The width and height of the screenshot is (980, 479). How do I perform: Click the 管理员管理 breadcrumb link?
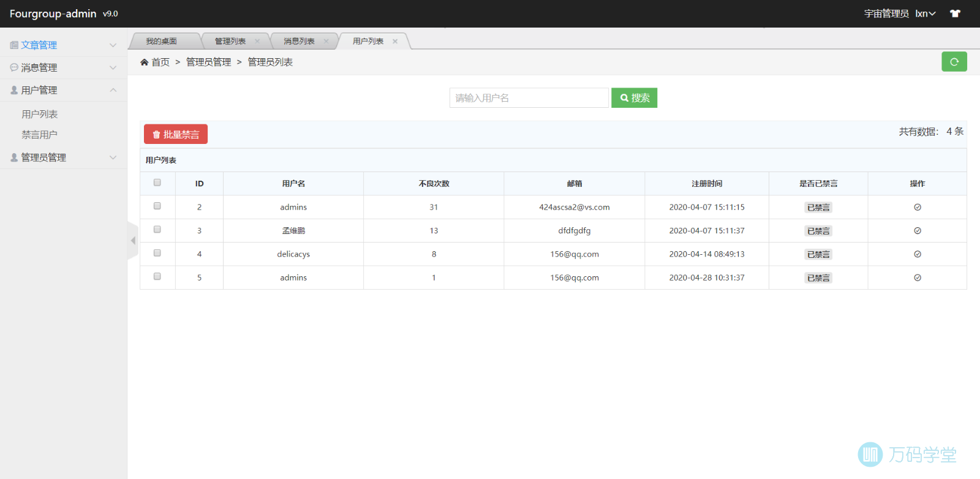point(209,62)
